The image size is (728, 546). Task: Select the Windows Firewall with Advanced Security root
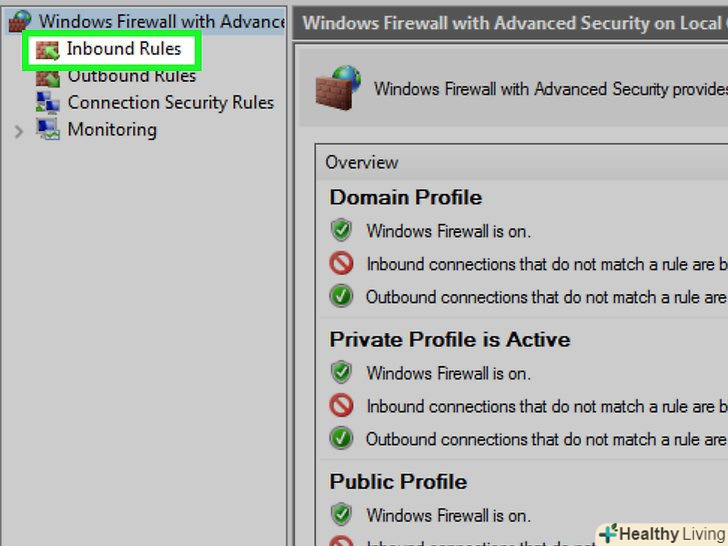point(160,21)
